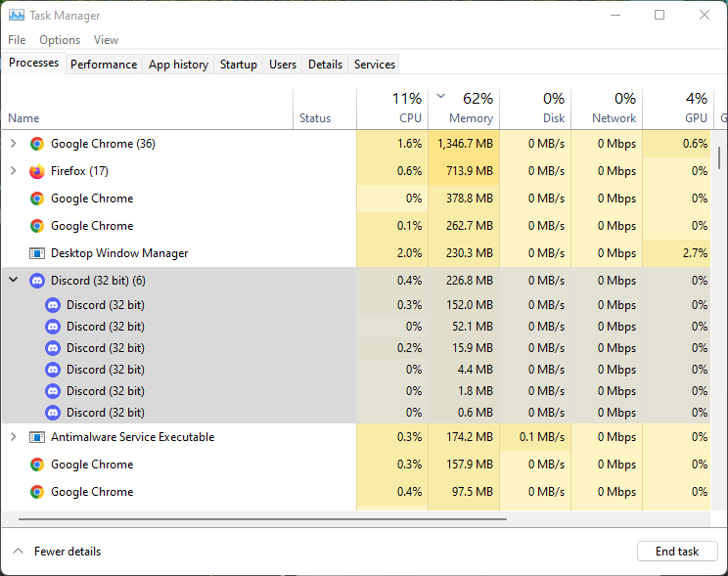The image size is (728, 576).
Task: Click the 1.6% CPU value
Action: (x=409, y=144)
